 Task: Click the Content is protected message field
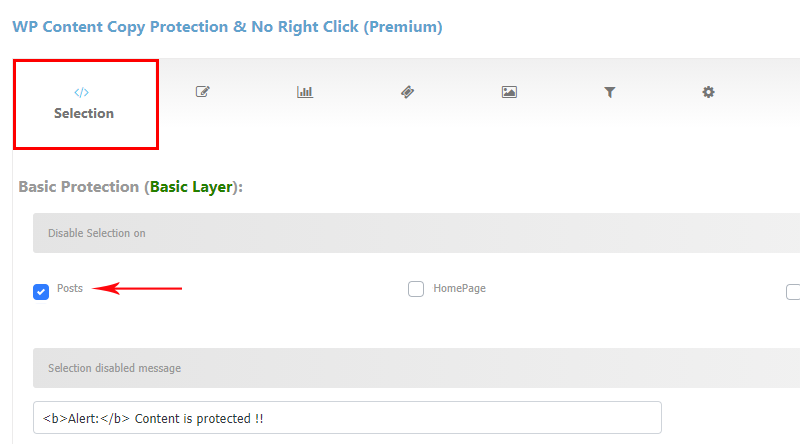(x=347, y=418)
